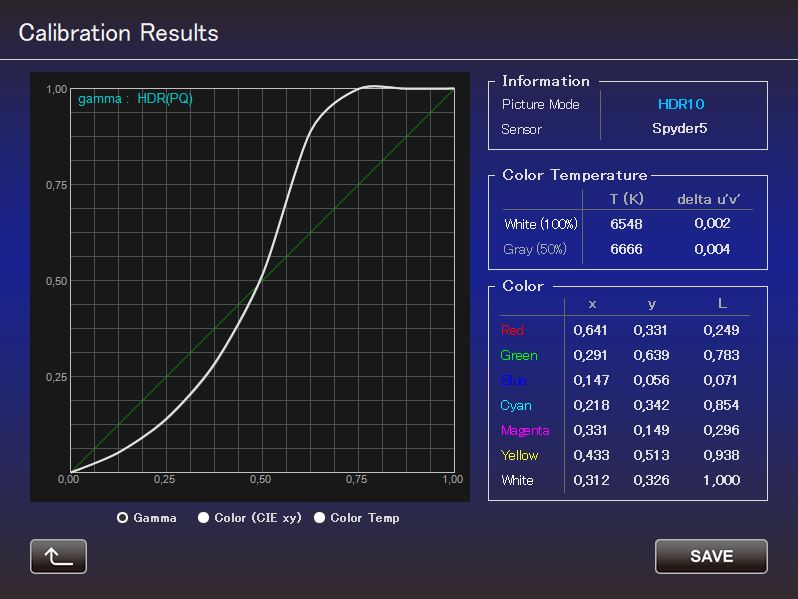Select the Color Temp radio option
Viewport: 798px width, 599px height.
coord(320,518)
